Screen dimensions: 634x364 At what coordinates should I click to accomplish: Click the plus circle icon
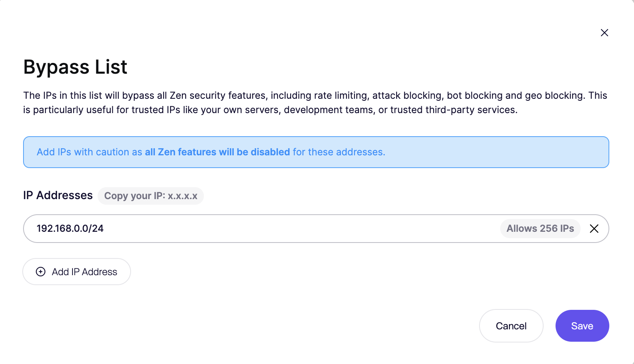tap(41, 272)
